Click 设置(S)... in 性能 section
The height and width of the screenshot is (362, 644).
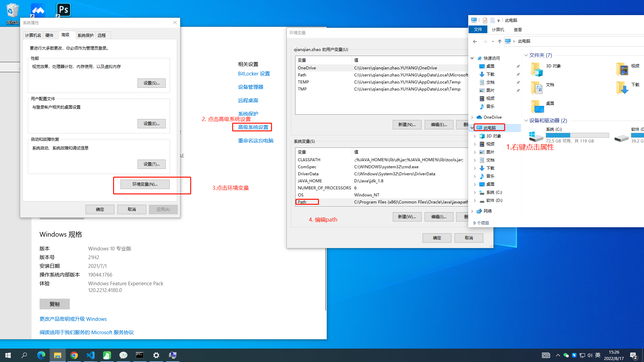152,83
